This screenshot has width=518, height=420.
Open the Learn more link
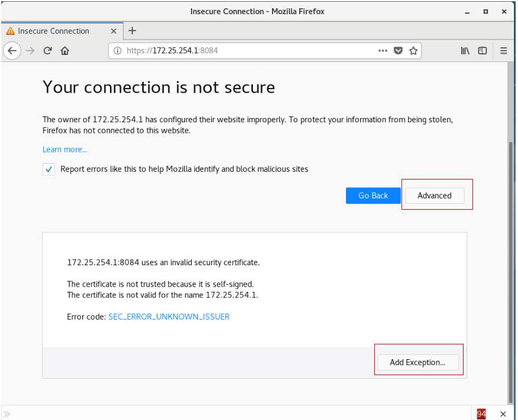tap(65, 149)
